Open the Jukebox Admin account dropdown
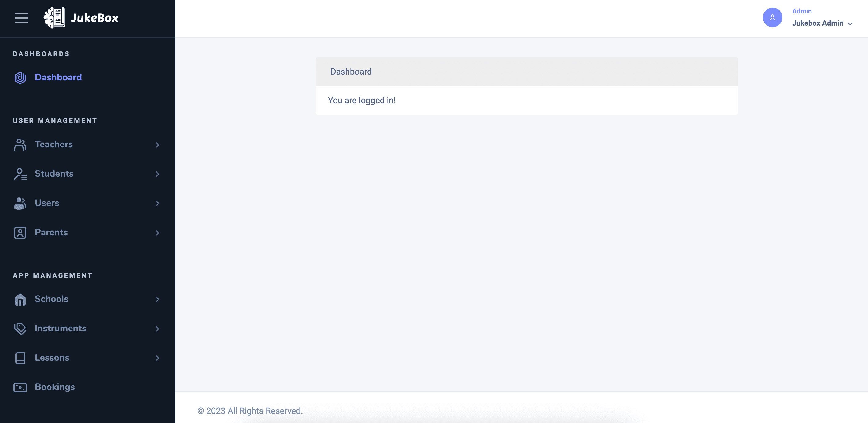 (822, 23)
